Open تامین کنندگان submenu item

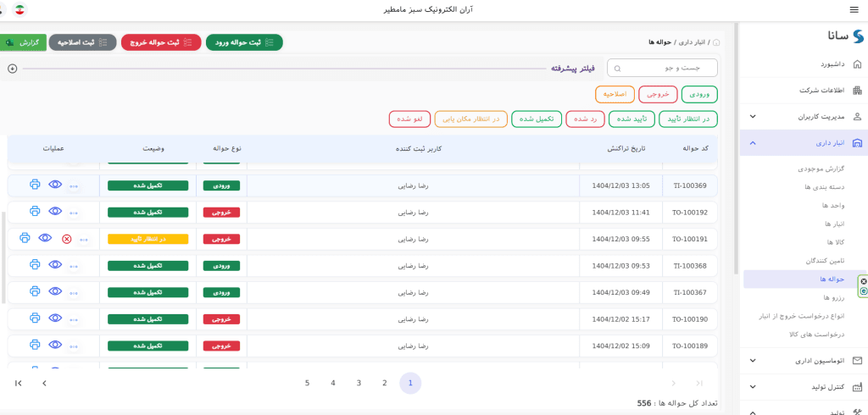(x=825, y=260)
